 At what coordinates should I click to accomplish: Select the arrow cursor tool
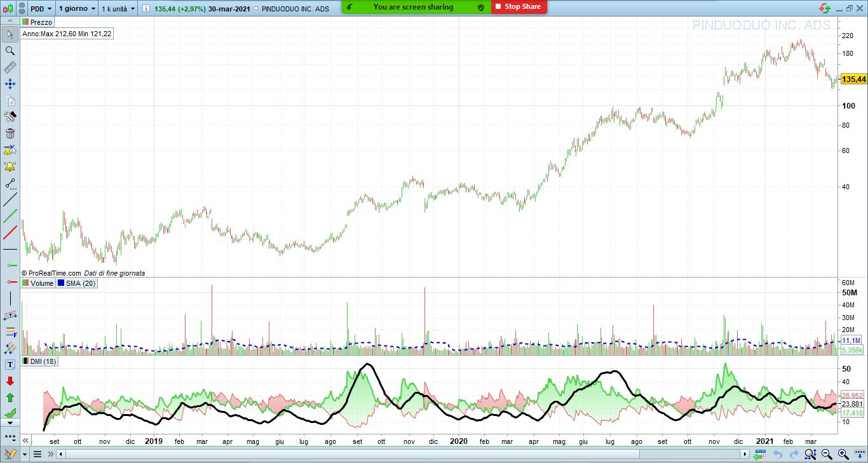pos(10,34)
